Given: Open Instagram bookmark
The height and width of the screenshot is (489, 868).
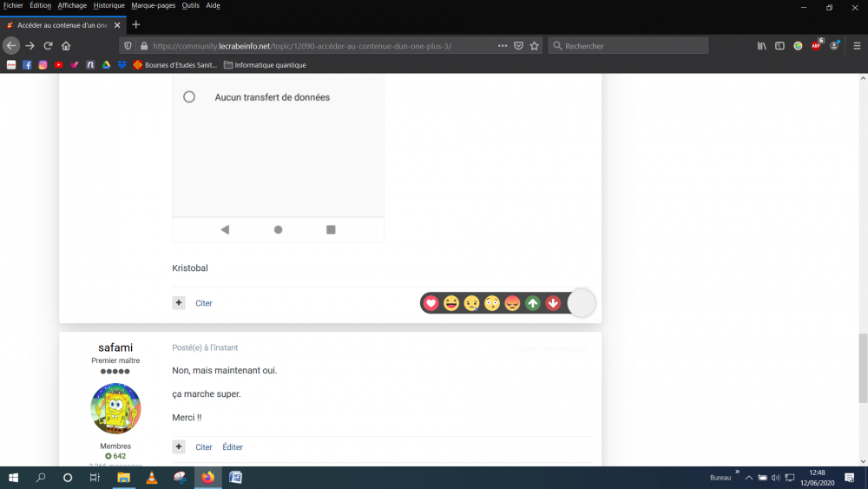Looking at the screenshot, I should coord(43,65).
